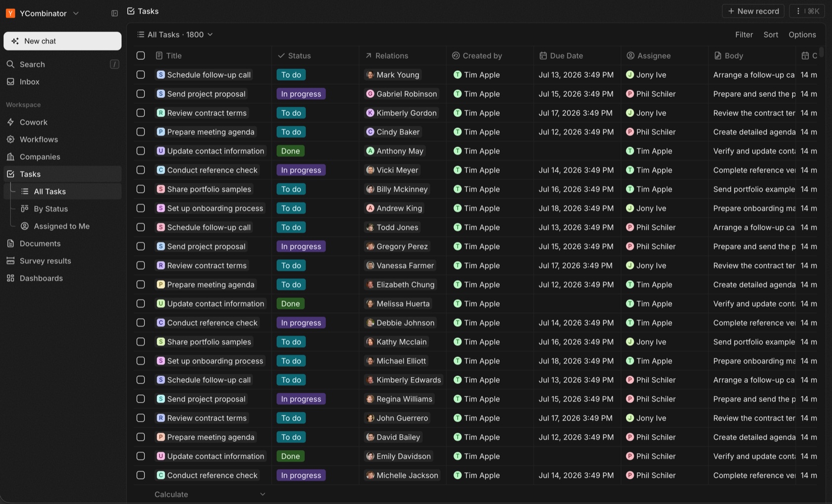The width and height of the screenshot is (832, 504).
Task: Click Body text on Emily Davidson row
Action: tap(754, 456)
